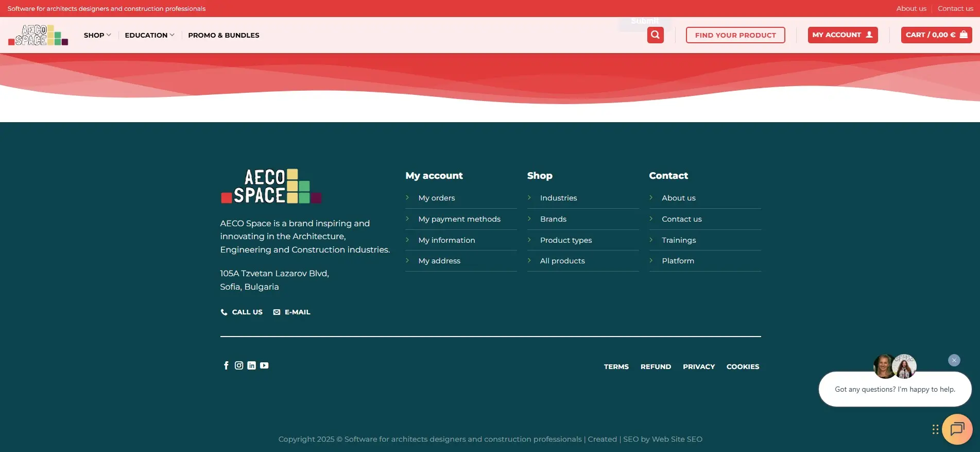Open the YouTube social icon
The image size is (980, 452).
click(264, 365)
